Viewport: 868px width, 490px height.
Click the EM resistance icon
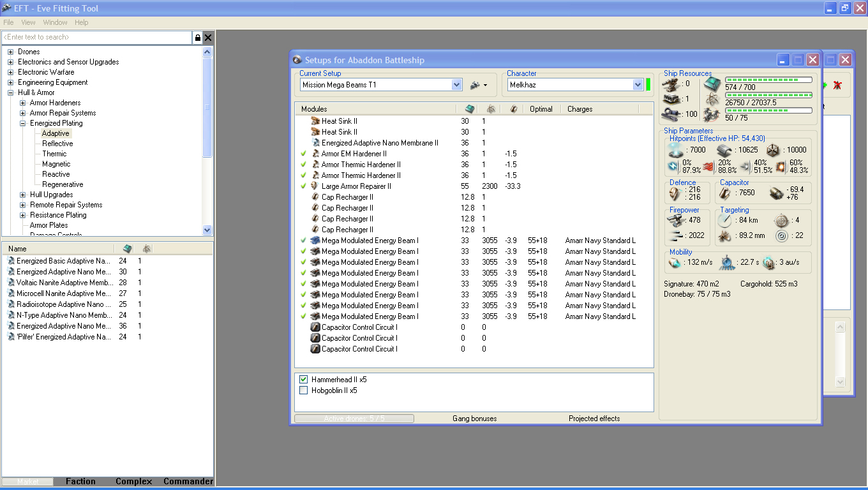673,167
